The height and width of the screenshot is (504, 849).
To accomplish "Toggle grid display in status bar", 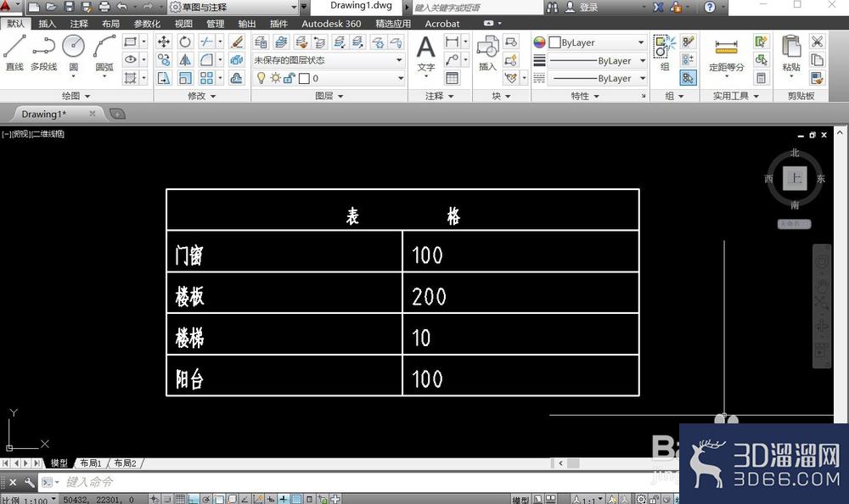I will click(x=180, y=499).
